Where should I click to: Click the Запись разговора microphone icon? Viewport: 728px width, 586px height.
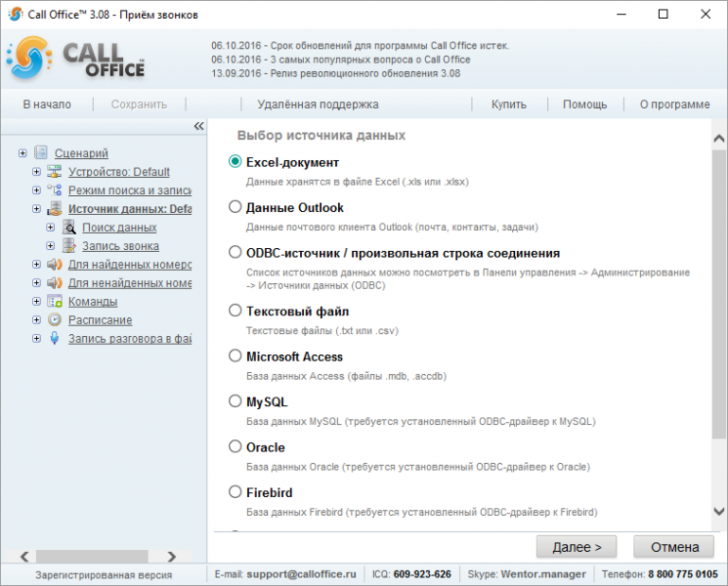pos(55,338)
